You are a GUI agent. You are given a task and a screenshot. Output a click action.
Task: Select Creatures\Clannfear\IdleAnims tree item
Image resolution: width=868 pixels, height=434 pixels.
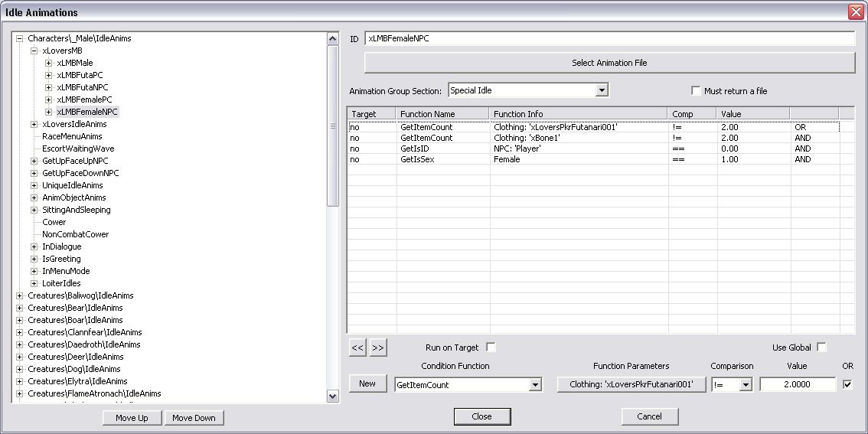coord(85,332)
